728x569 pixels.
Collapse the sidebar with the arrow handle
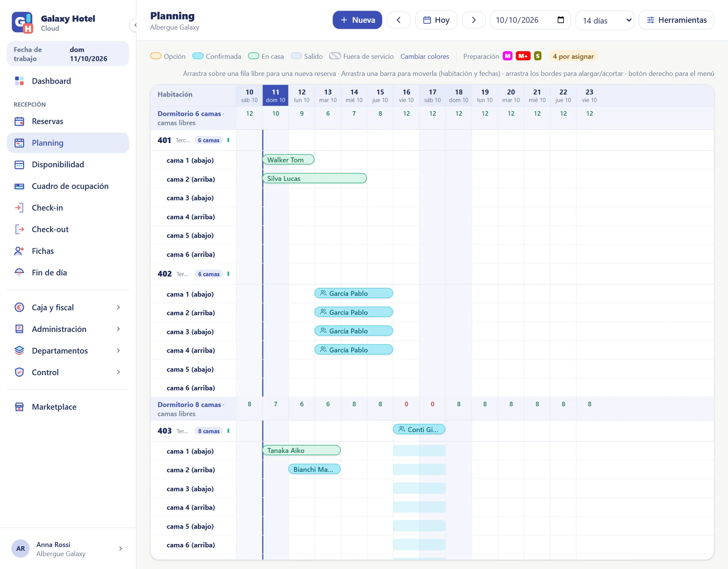click(x=135, y=25)
